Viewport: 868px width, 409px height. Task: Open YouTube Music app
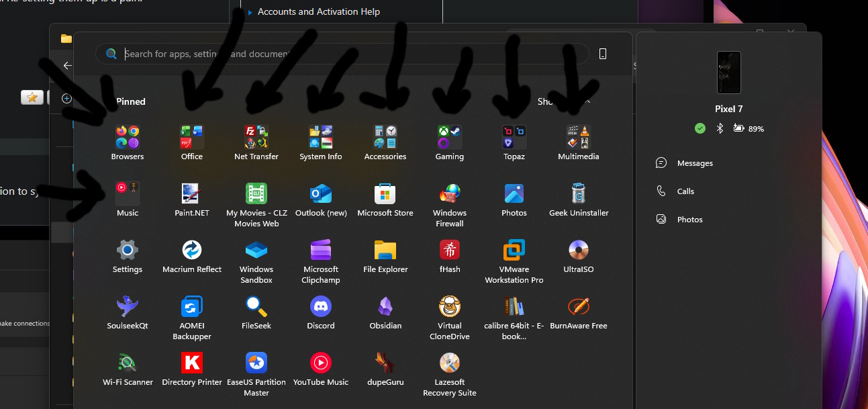click(321, 363)
